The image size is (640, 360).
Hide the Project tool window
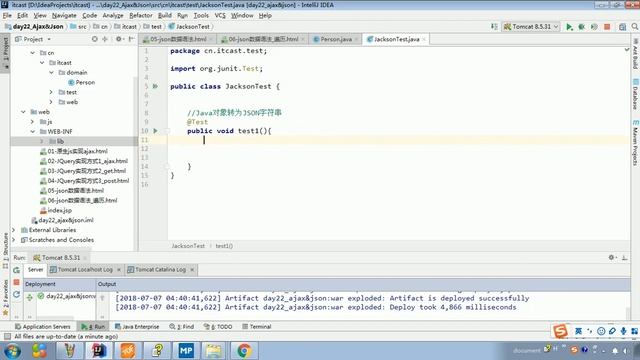pos(131,39)
